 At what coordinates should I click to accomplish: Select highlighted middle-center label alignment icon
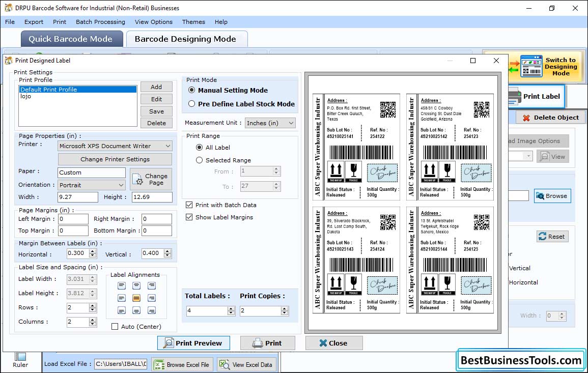coord(136,298)
